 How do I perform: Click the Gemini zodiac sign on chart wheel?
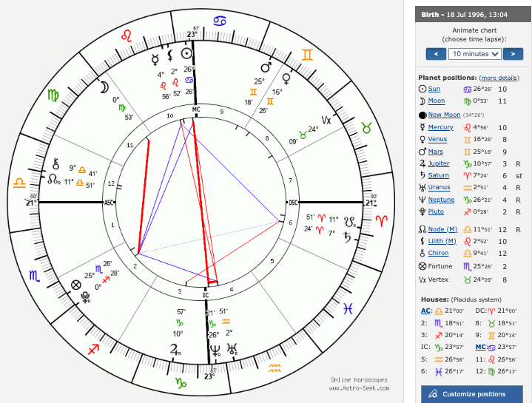(307, 55)
